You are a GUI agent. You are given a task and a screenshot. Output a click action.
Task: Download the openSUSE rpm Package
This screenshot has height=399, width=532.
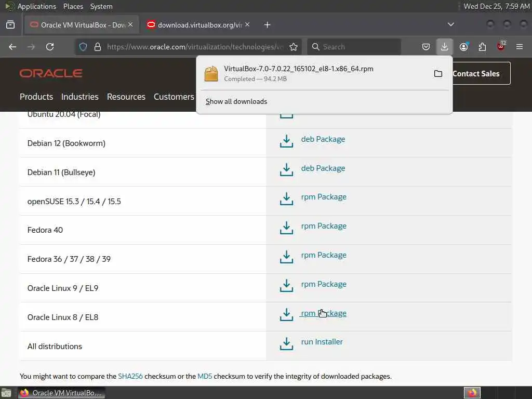pos(324,197)
